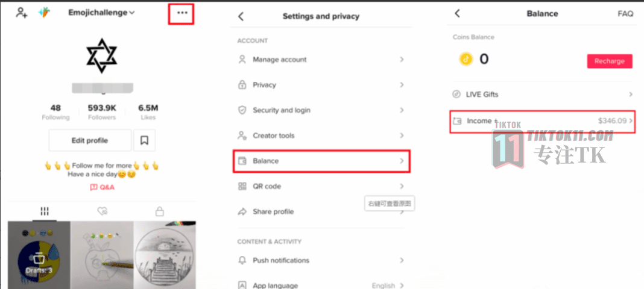Viewport: 644px width, 289px height.
Task: Open the Q&A link
Action: pyautogui.click(x=102, y=187)
